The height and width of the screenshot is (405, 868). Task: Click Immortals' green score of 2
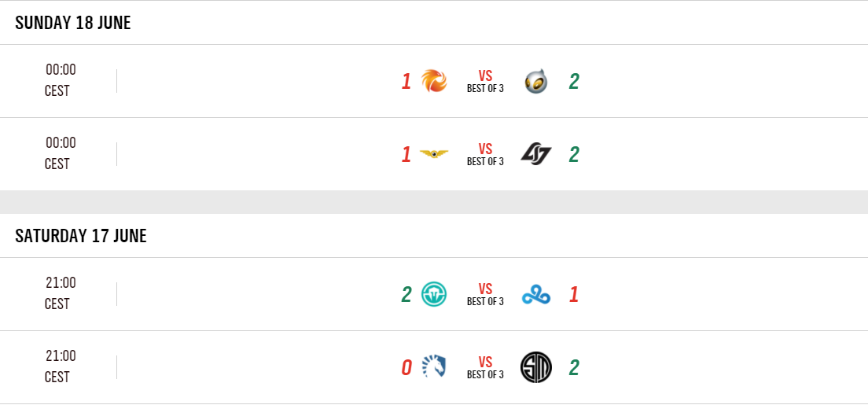406,295
